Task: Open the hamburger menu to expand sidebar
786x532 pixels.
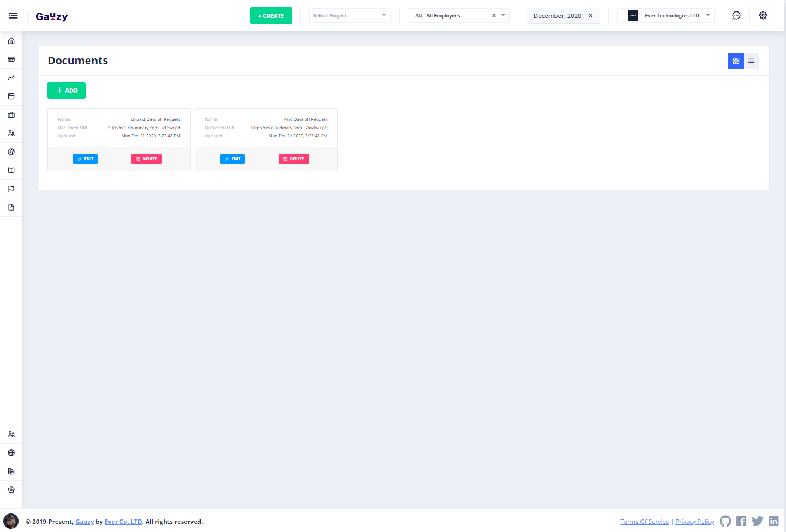Action: (x=13, y=16)
